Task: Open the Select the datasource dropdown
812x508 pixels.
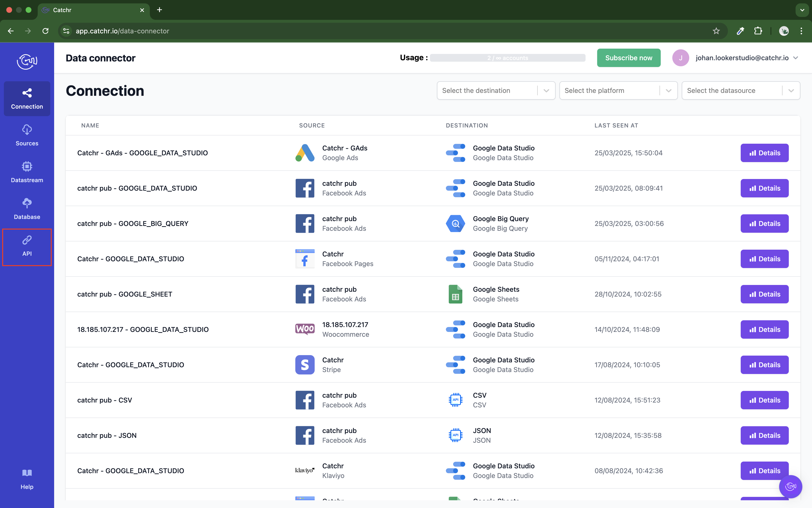Action: 741,90
